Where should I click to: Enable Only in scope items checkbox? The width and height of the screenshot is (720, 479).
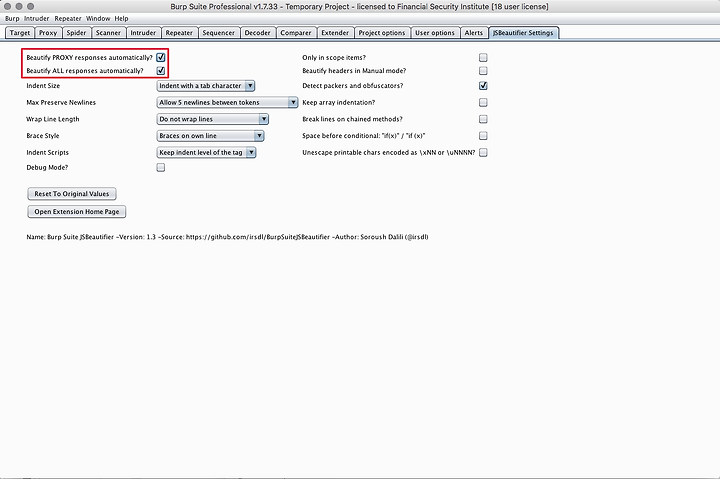(x=483, y=57)
